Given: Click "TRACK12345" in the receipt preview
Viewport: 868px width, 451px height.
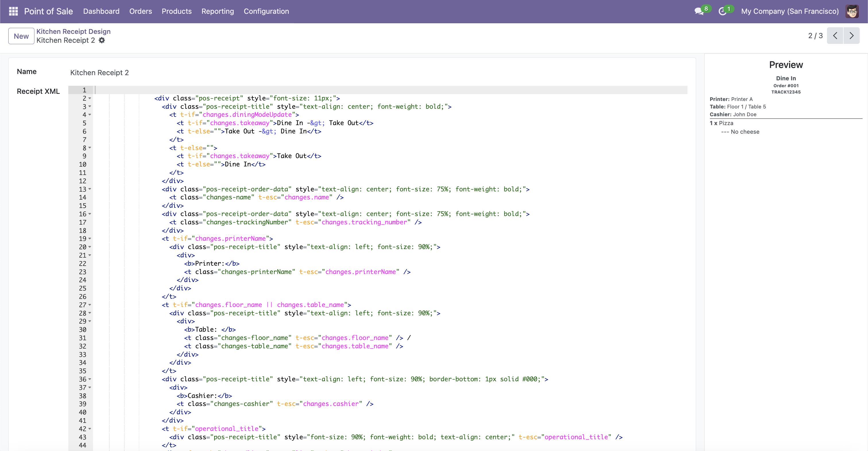Looking at the screenshot, I should (x=786, y=92).
